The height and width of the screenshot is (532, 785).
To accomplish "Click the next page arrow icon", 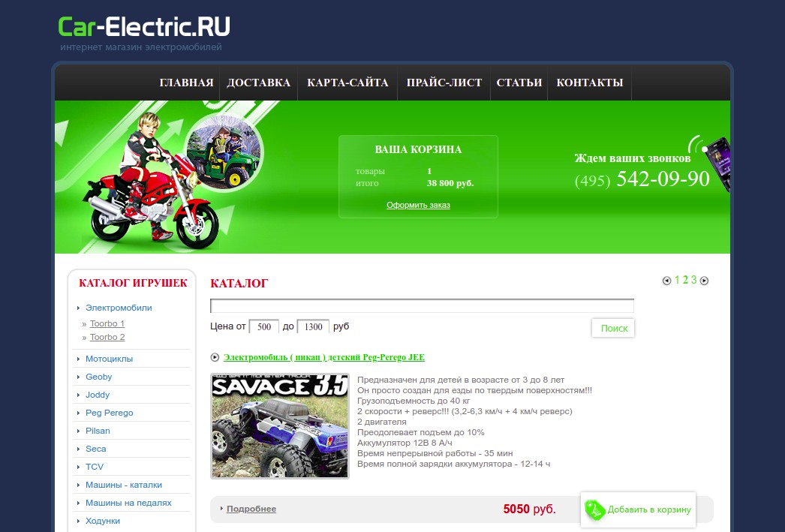I will click(704, 281).
